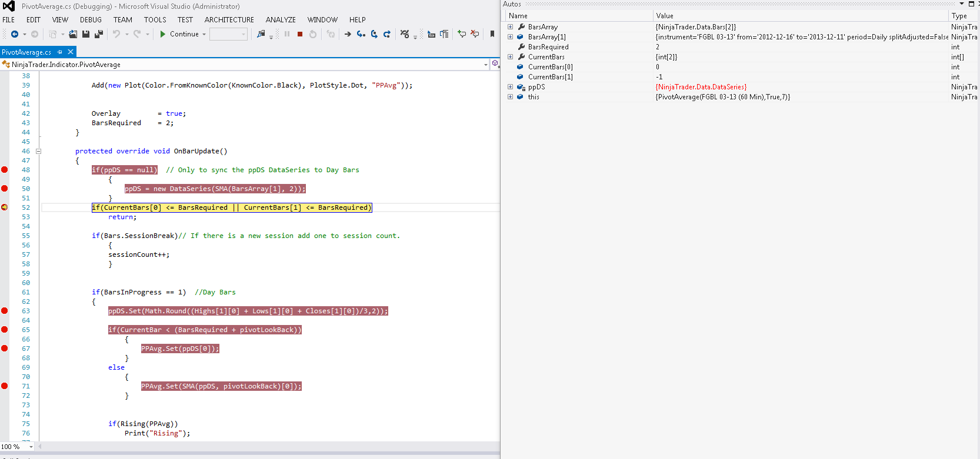Click the increase indent toolbar icon
The height and width of the screenshot is (459, 980).
tap(444, 34)
